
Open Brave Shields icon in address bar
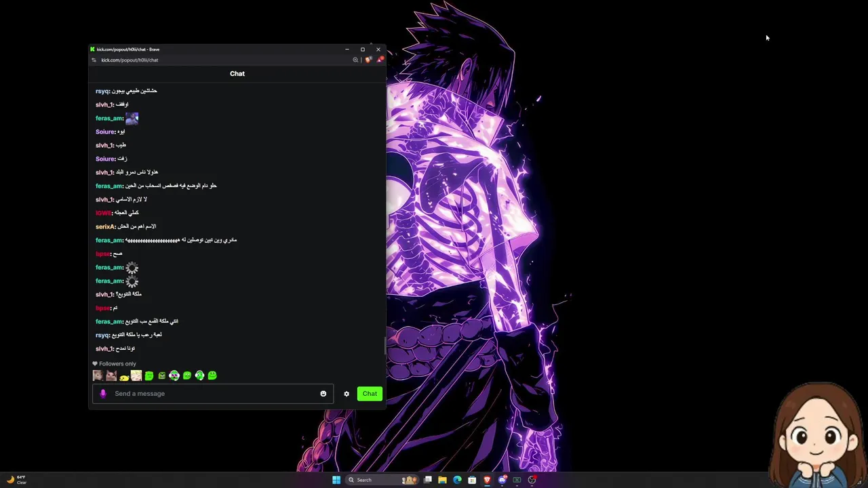(x=368, y=60)
